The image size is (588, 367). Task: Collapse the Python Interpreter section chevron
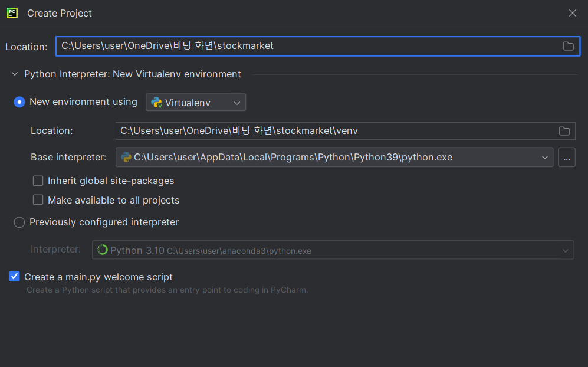point(15,74)
